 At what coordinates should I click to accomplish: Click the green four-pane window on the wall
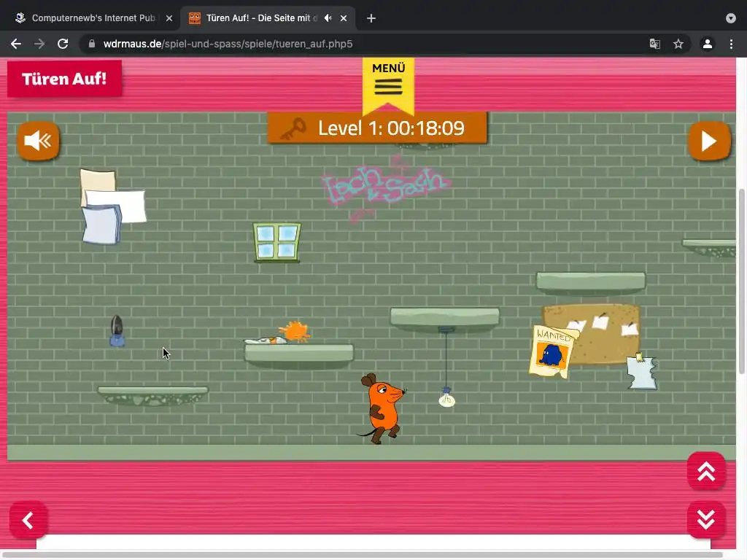tap(277, 242)
